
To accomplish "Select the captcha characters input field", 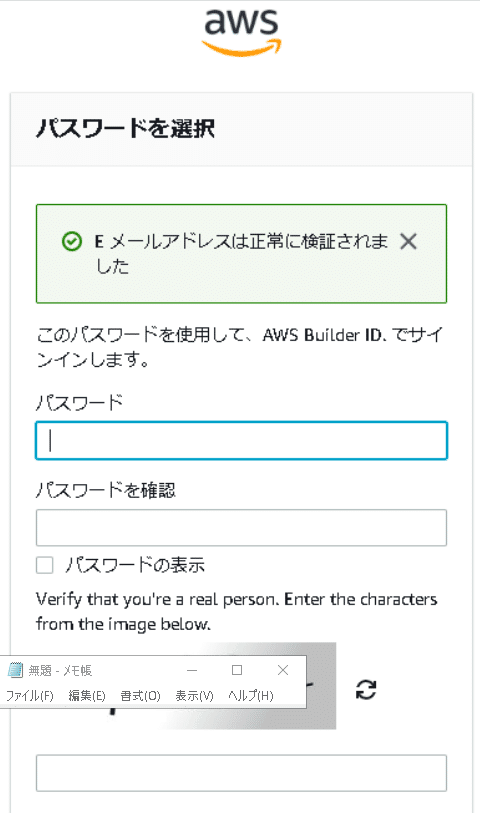I will coord(241,773).
